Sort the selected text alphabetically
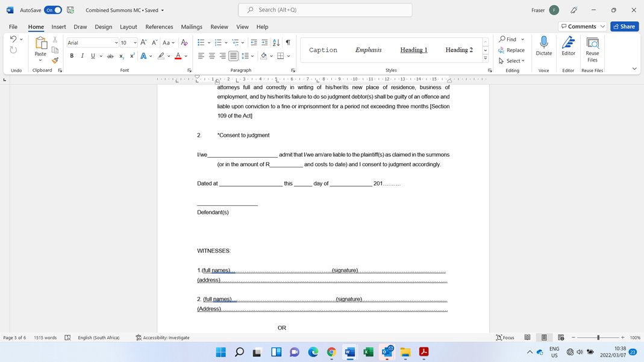This screenshot has height=362, width=644. (x=277, y=43)
